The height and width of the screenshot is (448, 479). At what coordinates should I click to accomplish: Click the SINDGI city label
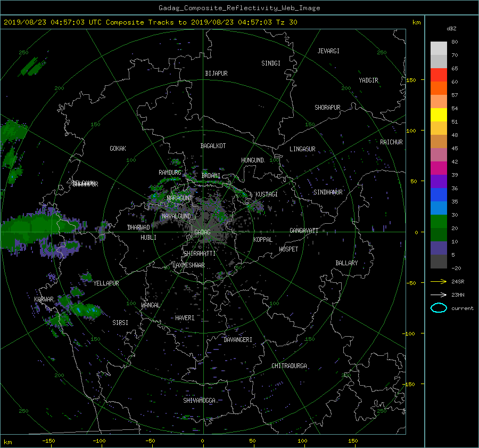click(x=271, y=63)
